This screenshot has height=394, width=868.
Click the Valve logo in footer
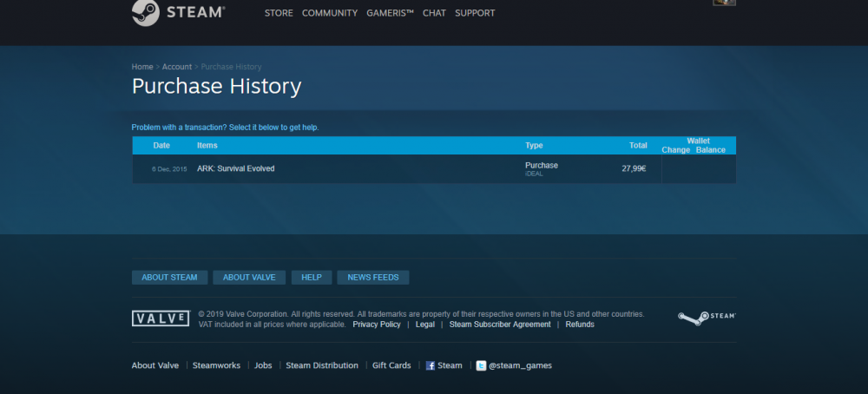coord(161,318)
